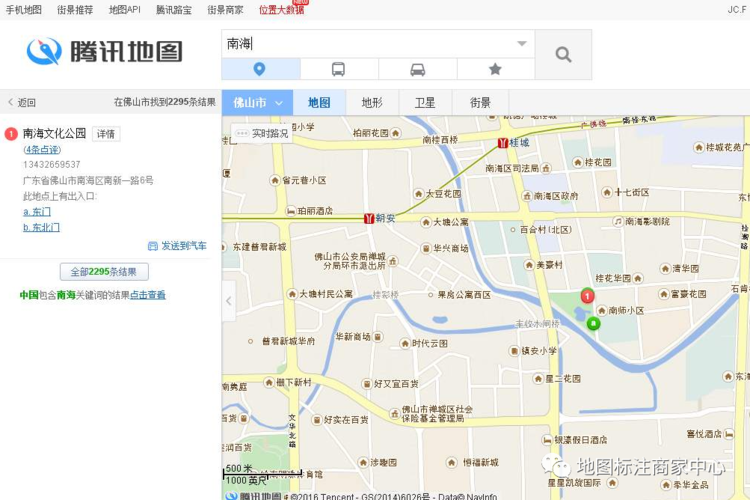750x500 pixels.
Task: Switch to 卫星 satellite view tab
Action: (x=425, y=103)
